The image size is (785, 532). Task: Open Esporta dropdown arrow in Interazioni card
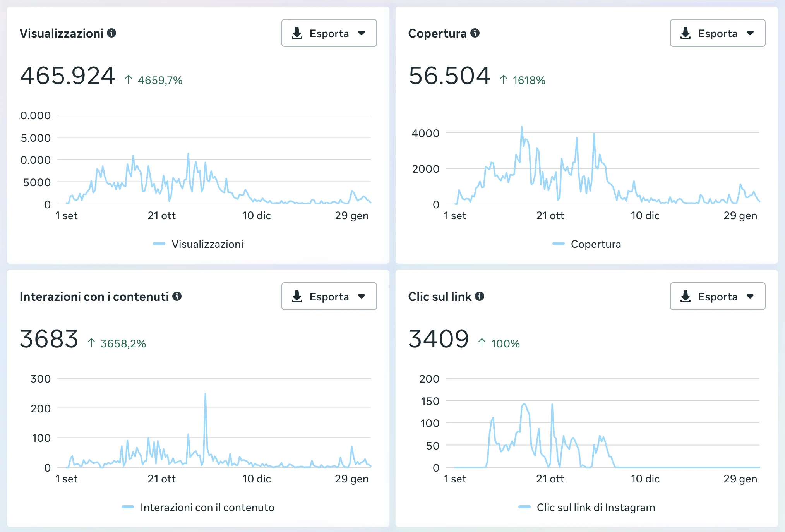point(362,297)
